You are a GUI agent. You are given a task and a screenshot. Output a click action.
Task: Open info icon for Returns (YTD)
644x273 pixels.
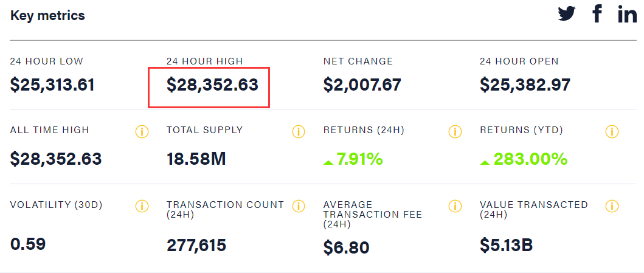point(612,132)
